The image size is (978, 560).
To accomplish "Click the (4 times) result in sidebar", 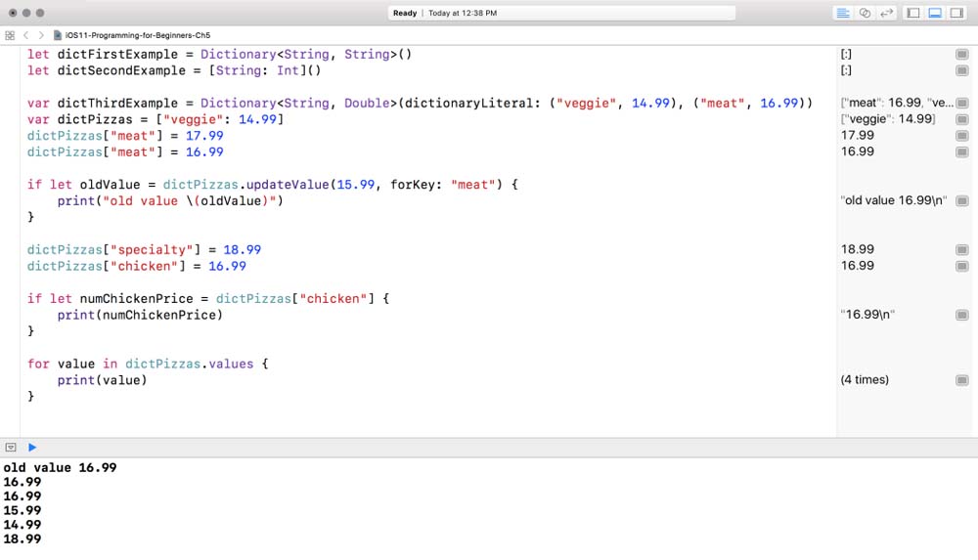I will 865,380.
